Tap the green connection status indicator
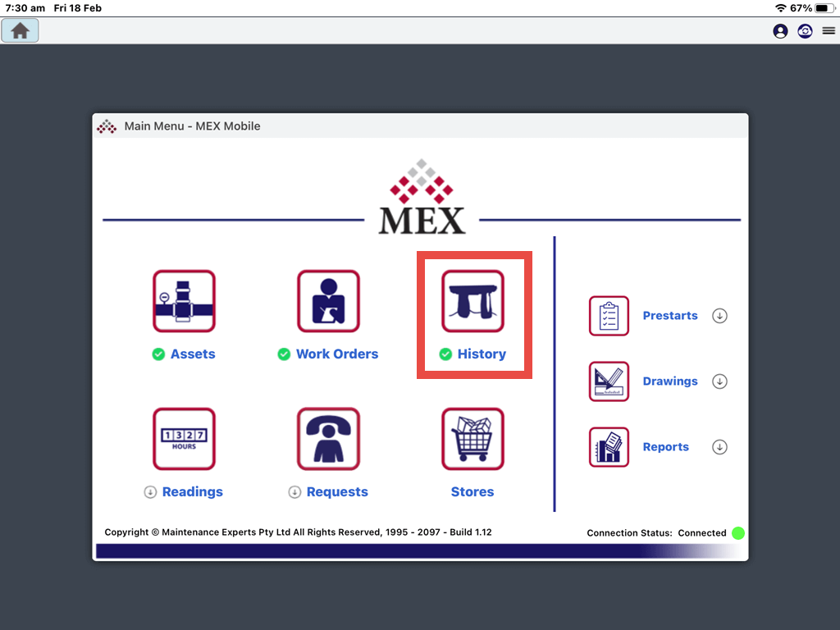This screenshot has height=630, width=840. [x=738, y=533]
